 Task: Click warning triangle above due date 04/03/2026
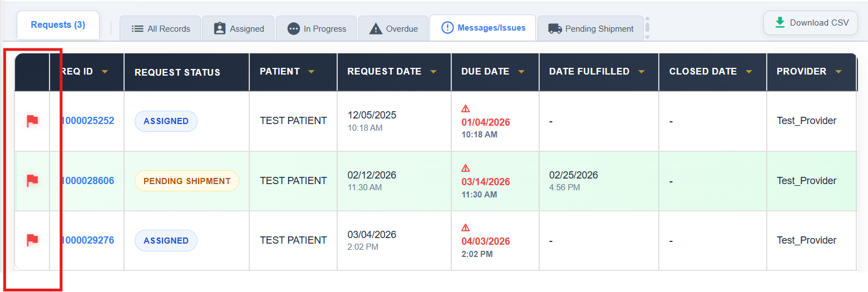(x=466, y=227)
